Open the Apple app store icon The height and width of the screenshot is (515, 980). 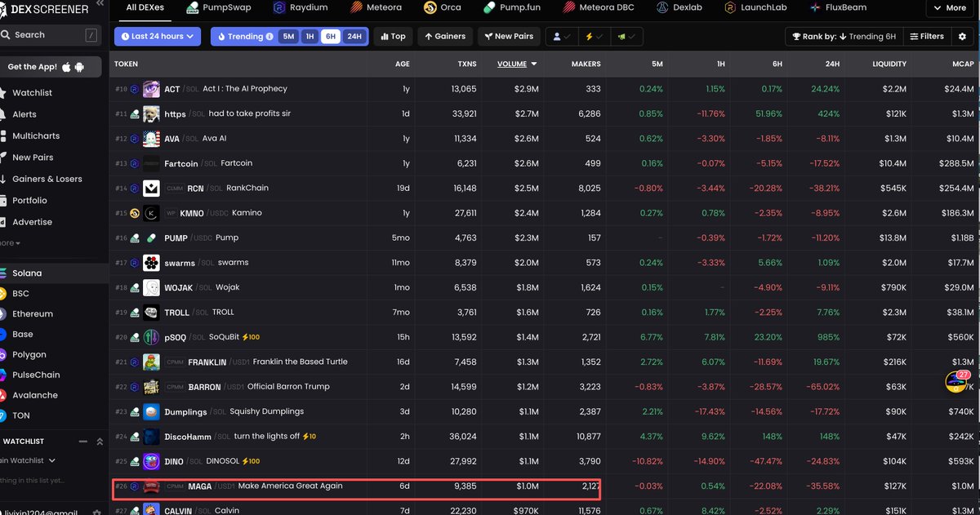pos(67,67)
